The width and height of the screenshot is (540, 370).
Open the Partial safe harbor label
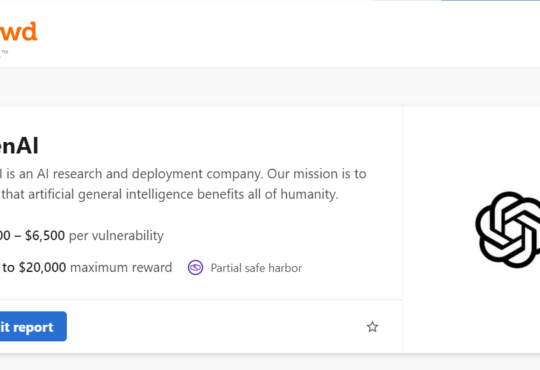pos(256,268)
